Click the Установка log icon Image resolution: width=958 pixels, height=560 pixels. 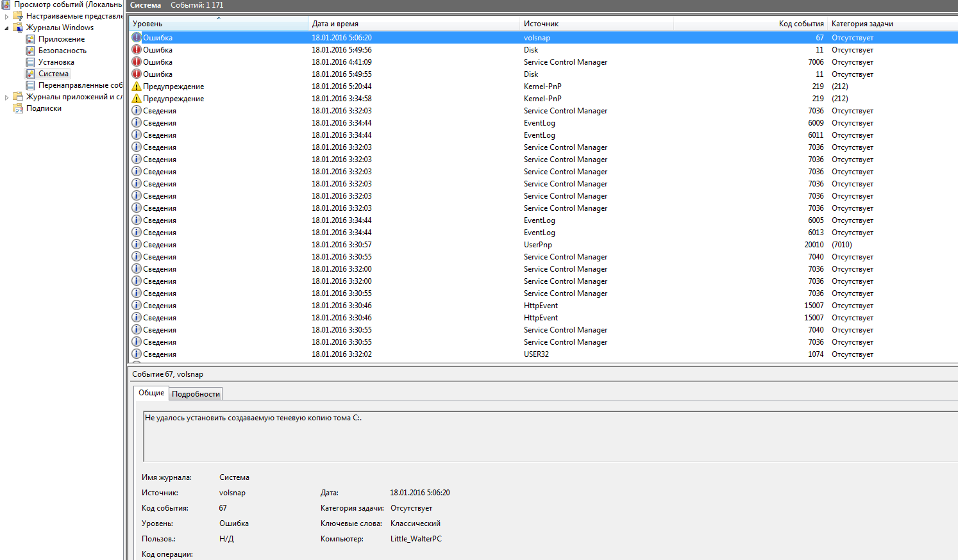pyautogui.click(x=30, y=62)
